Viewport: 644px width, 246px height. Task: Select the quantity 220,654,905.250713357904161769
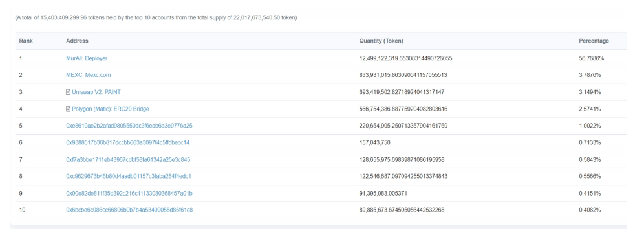[403, 126]
